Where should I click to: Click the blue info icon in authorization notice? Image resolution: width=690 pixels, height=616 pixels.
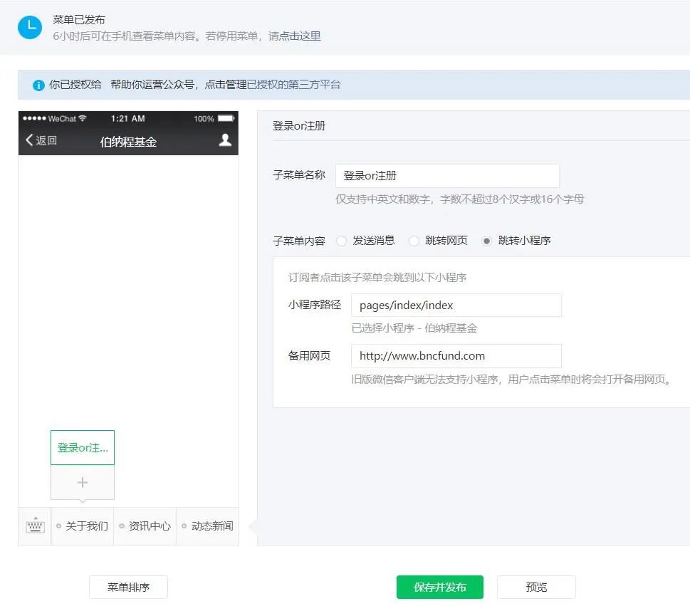38,85
